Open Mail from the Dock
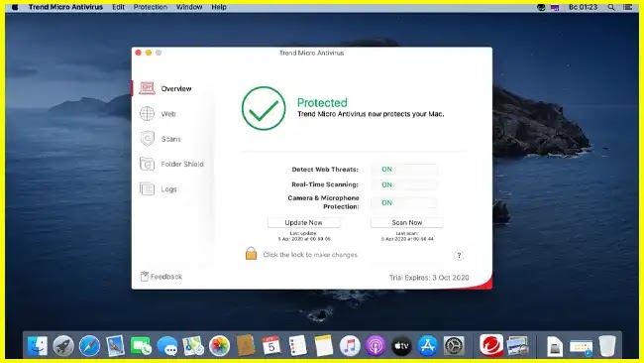This screenshot has width=644, height=363. [x=115, y=345]
